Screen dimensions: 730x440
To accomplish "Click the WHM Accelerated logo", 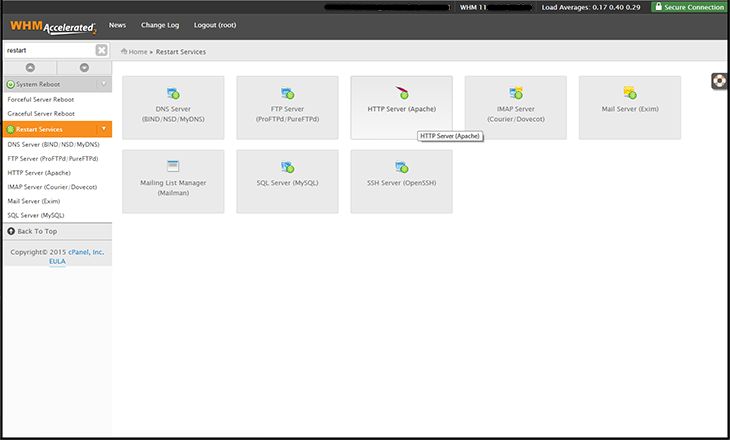I will pos(53,27).
